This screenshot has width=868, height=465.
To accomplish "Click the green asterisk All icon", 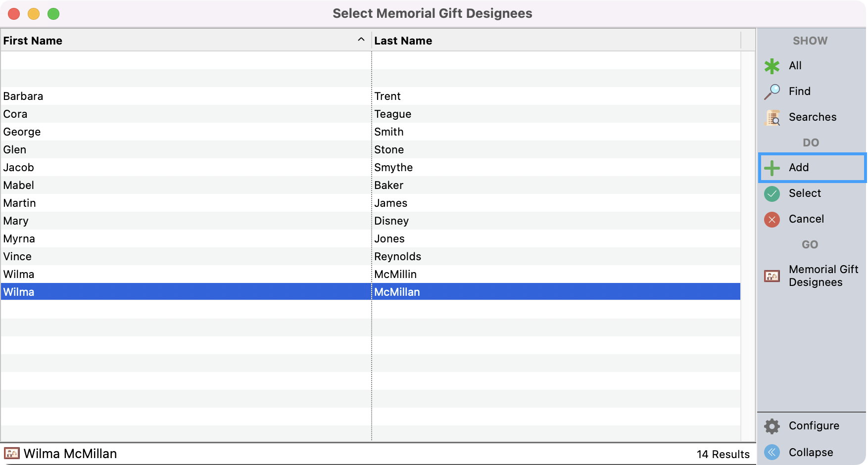I will point(772,66).
